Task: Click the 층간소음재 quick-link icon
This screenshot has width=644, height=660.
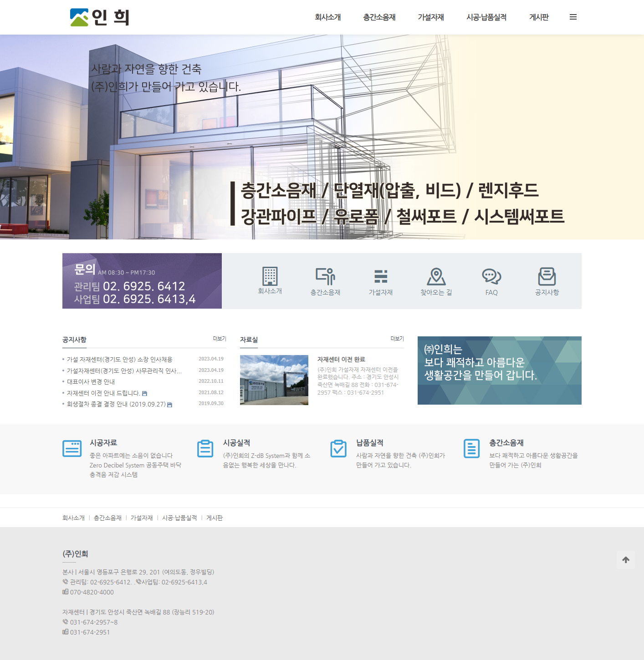Action: [x=325, y=277]
